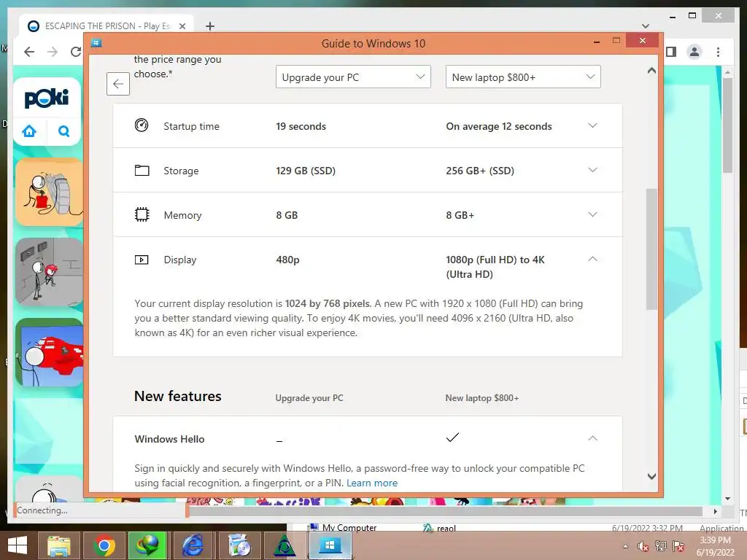747x560 pixels.
Task: Click the Storage folder icon
Action: pos(142,170)
